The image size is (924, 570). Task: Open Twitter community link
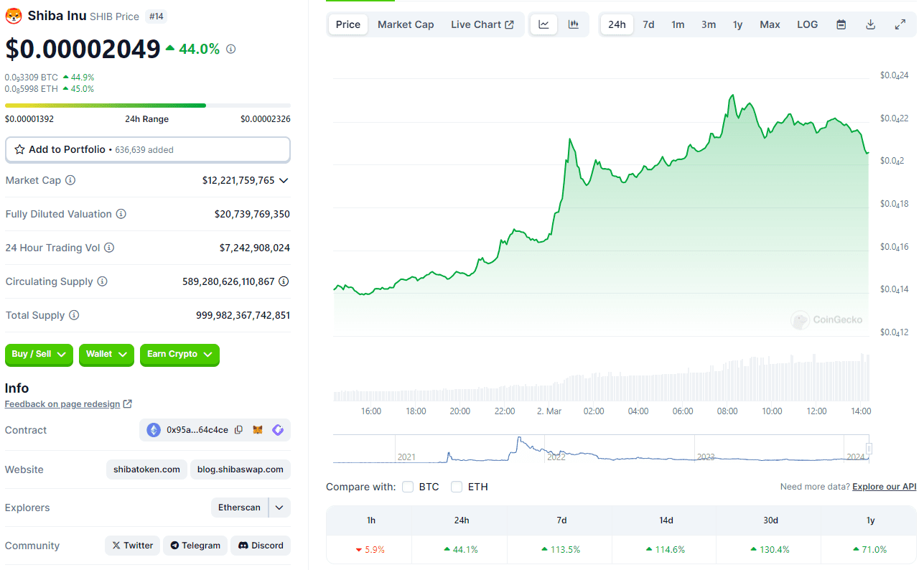(x=133, y=546)
